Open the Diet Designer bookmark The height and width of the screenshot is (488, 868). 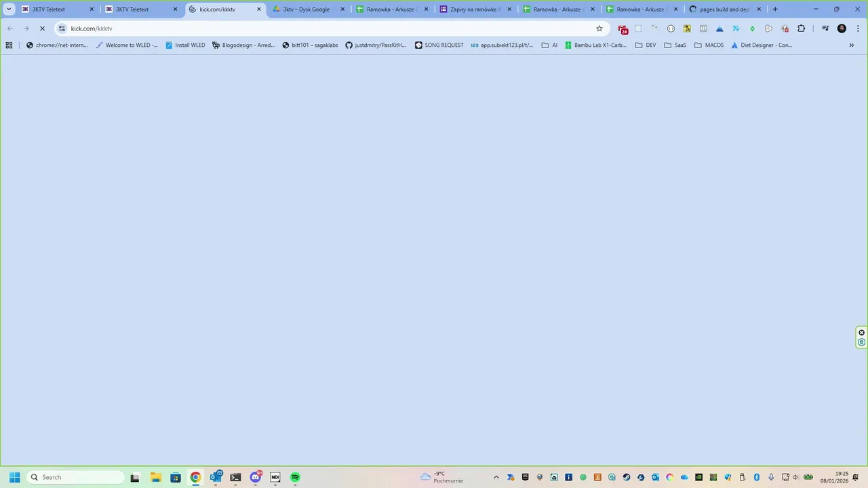pyautogui.click(x=762, y=45)
